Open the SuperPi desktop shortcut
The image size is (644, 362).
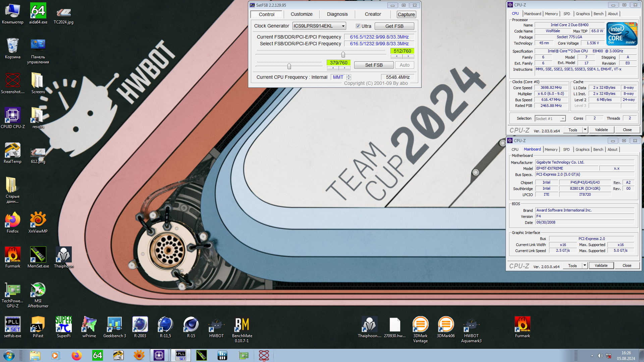click(64, 327)
